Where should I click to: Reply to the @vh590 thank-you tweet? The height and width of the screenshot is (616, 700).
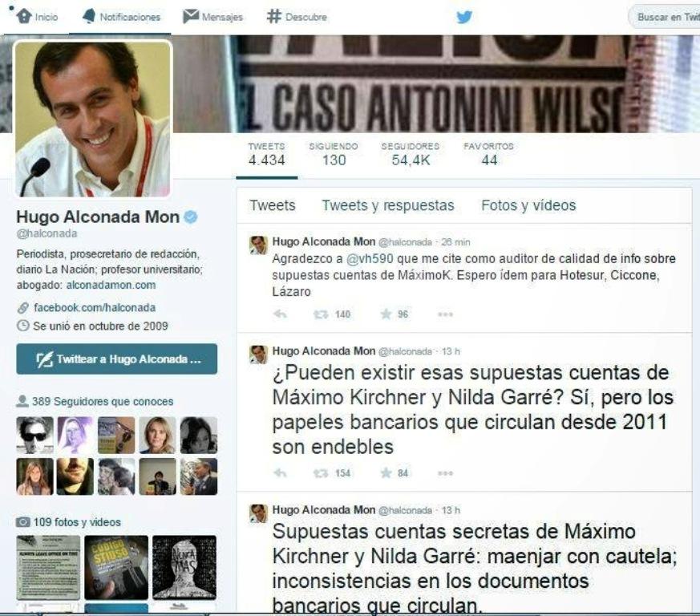point(280,314)
